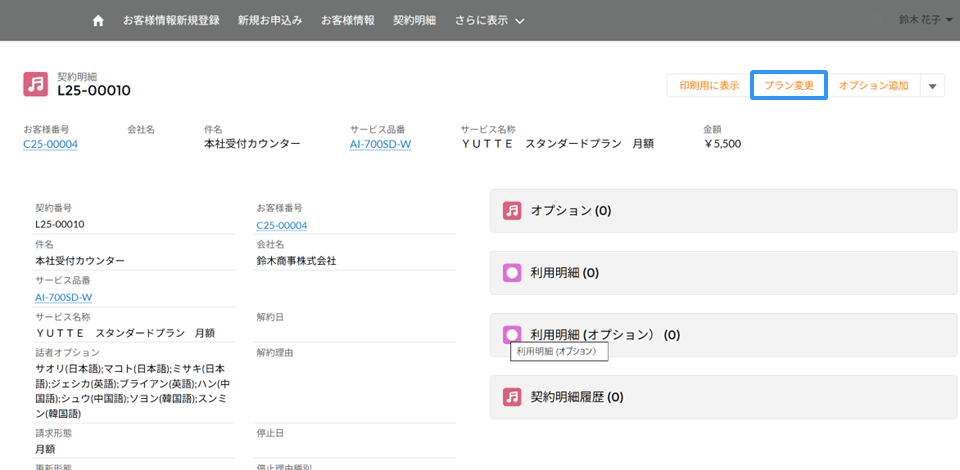Switch to the お客様情報 tab
The height and width of the screenshot is (470, 960).
[348, 20]
